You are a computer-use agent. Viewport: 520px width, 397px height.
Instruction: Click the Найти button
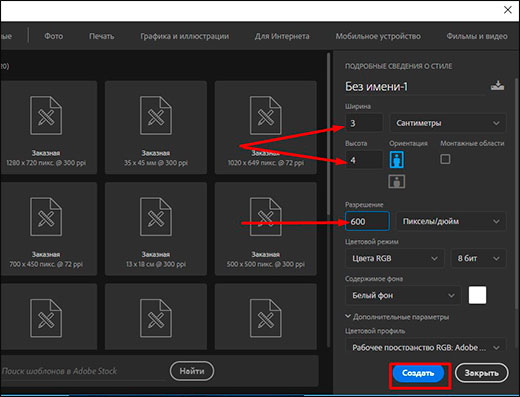[192, 371]
